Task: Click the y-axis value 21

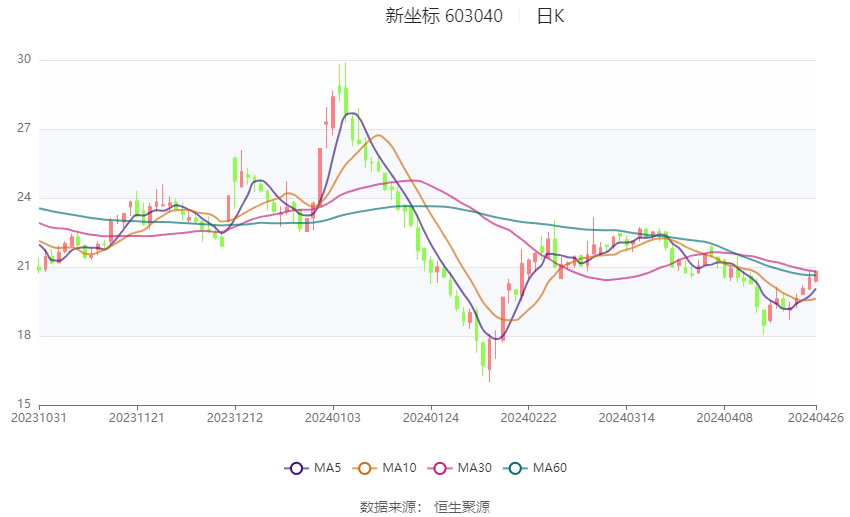Action: pos(24,266)
